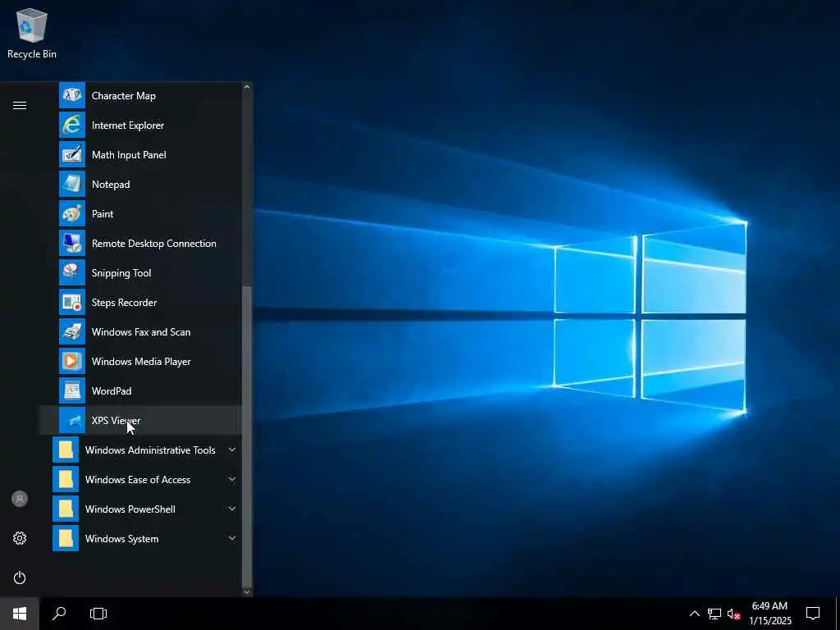Open Task View on the taskbar
840x630 pixels.
[x=98, y=614]
